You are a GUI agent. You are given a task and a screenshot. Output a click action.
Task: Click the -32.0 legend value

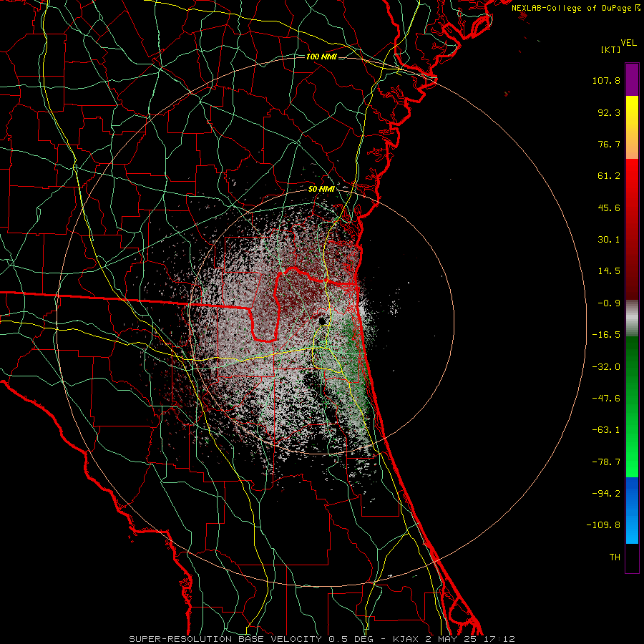606,367
